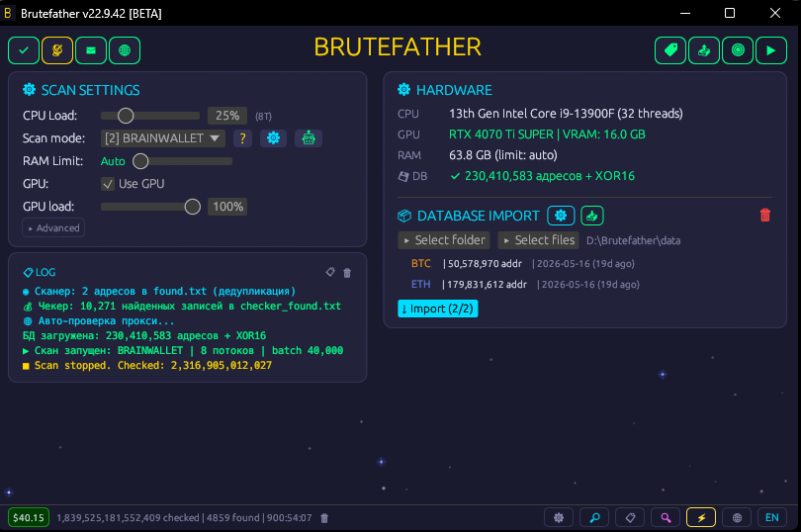
Task: Click the 'Скан запущен: BRAINWALLET' log line
Action: [183, 351]
